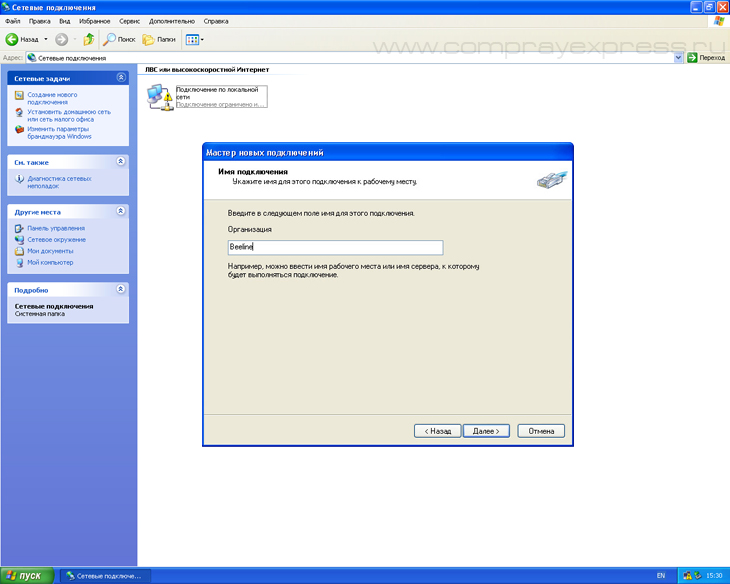Open the Control Panel (Панель управления) link
Viewport: 730px width, 584px height.
click(55, 228)
